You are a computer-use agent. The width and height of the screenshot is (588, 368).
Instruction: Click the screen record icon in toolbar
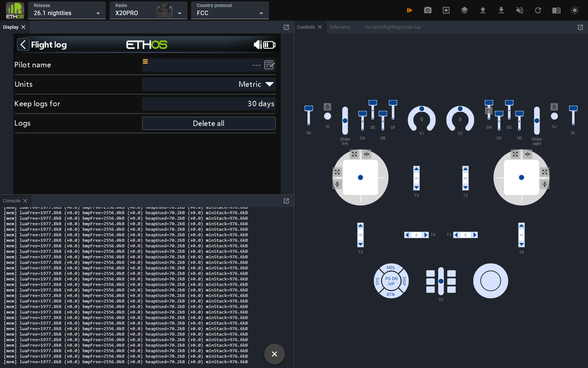pos(446,10)
